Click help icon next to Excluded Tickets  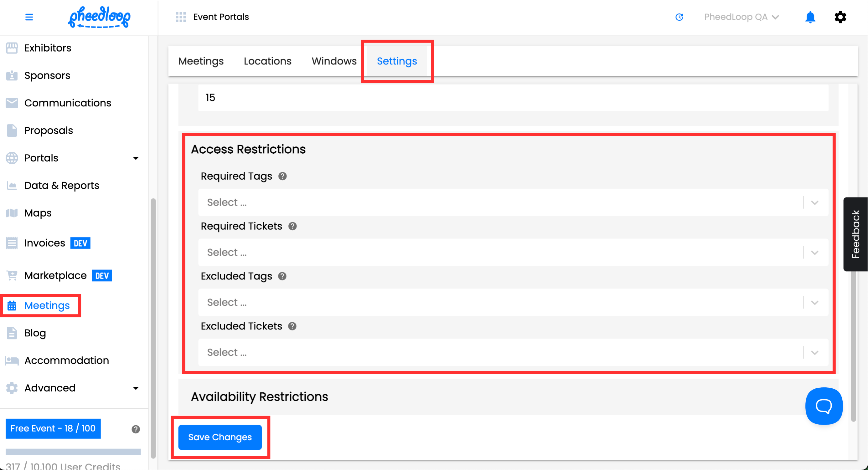click(292, 326)
